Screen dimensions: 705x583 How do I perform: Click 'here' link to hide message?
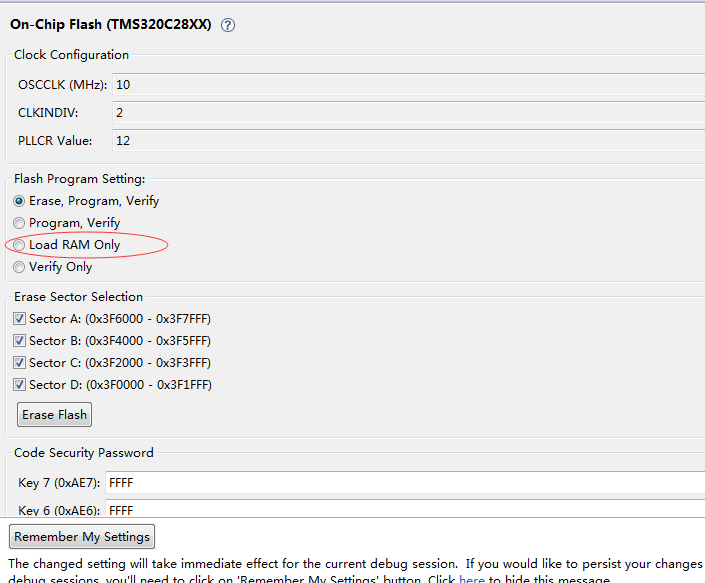(x=472, y=579)
